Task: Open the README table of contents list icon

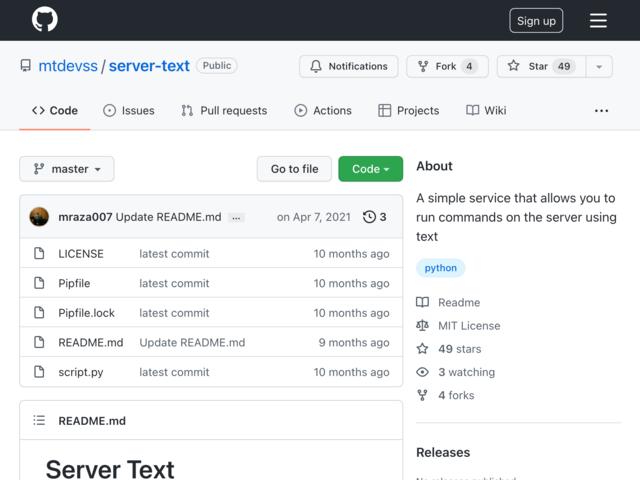Action: point(39,420)
